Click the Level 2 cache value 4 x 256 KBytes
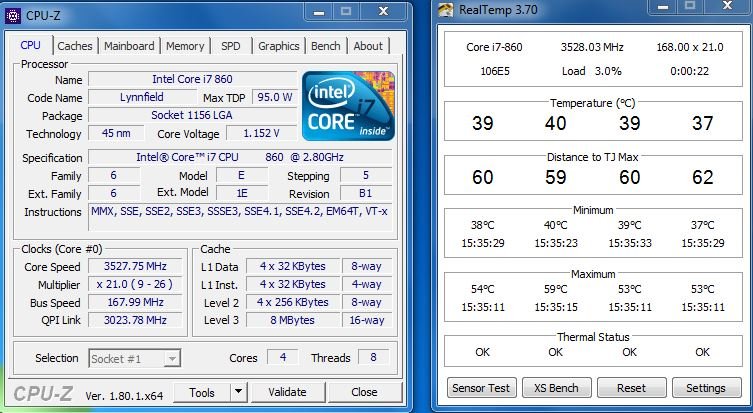 pos(292,303)
